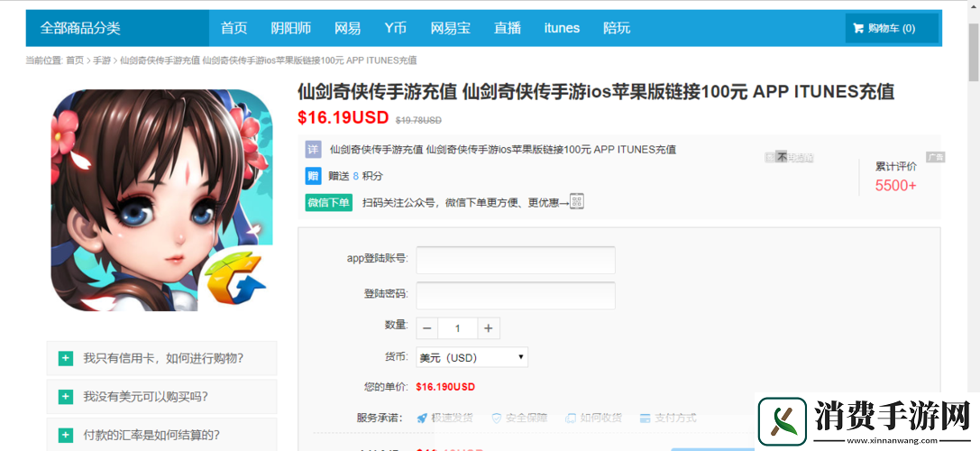The width and height of the screenshot is (980, 451).
Task: Click the 赠送 8 积分 text
Action: 355,176
